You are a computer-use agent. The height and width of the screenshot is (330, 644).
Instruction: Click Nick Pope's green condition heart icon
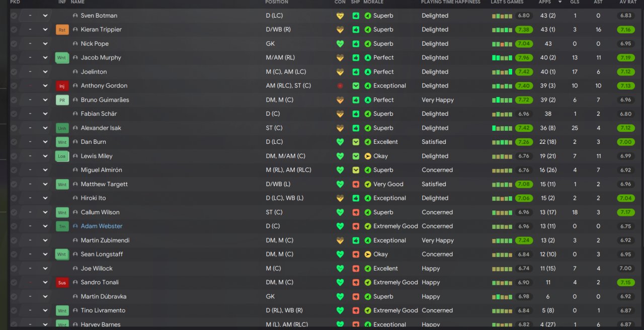pos(340,44)
